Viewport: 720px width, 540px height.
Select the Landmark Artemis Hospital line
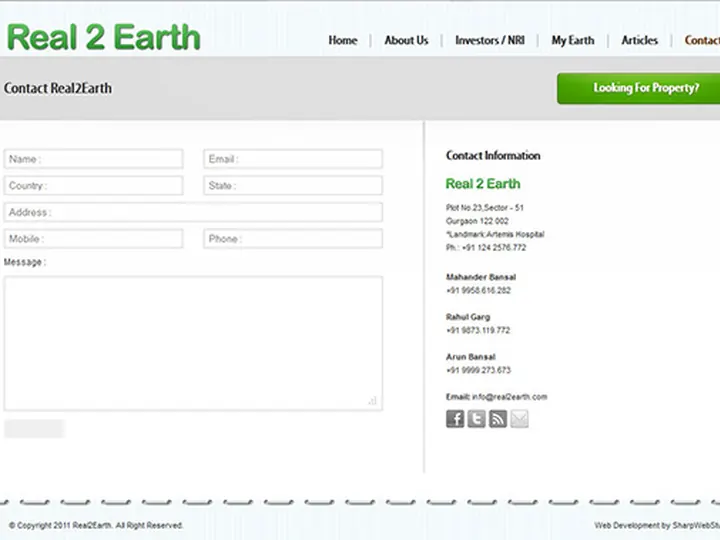click(495, 234)
